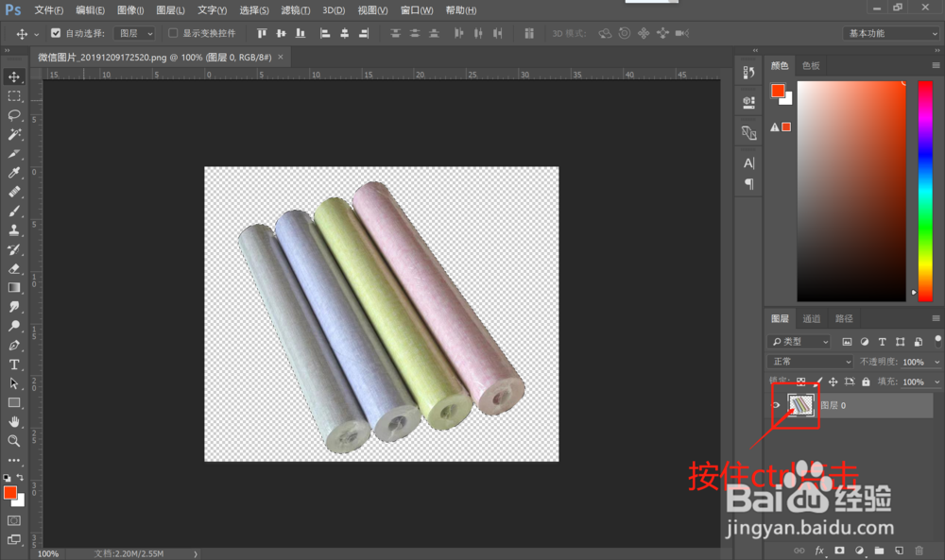Select the Healing Brush tool
Viewport: 945px width, 560px height.
click(14, 192)
